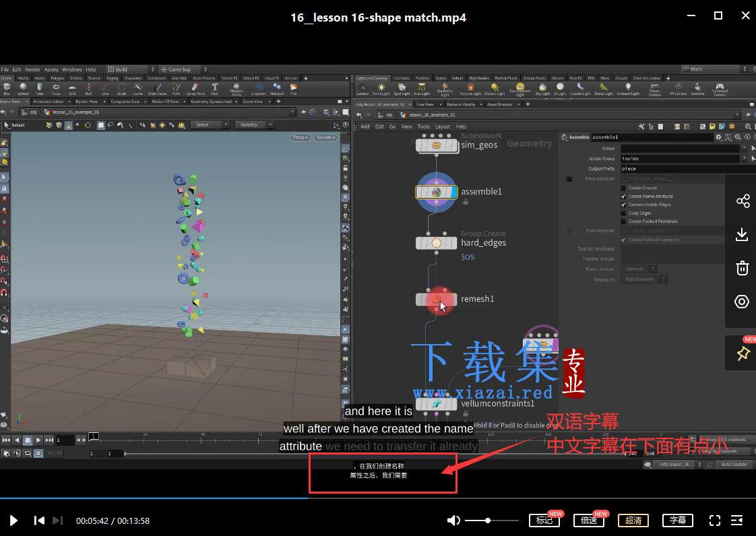Click the 超清 quality button

(x=633, y=521)
